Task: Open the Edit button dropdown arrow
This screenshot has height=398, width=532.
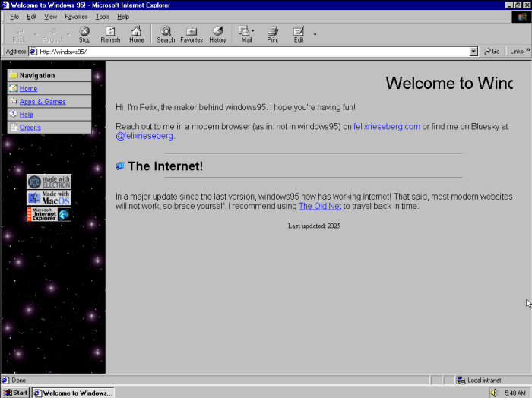Action: [315, 35]
